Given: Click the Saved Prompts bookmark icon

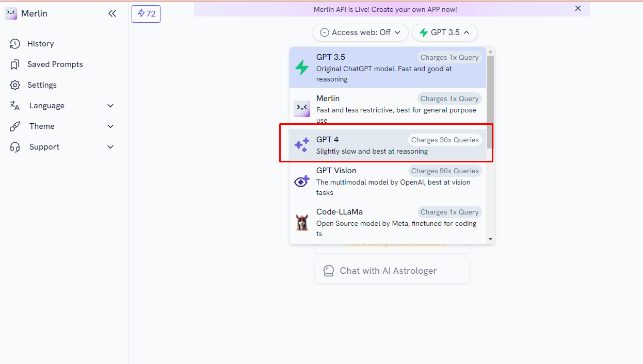Looking at the screenshot, I should pos(15,64).
